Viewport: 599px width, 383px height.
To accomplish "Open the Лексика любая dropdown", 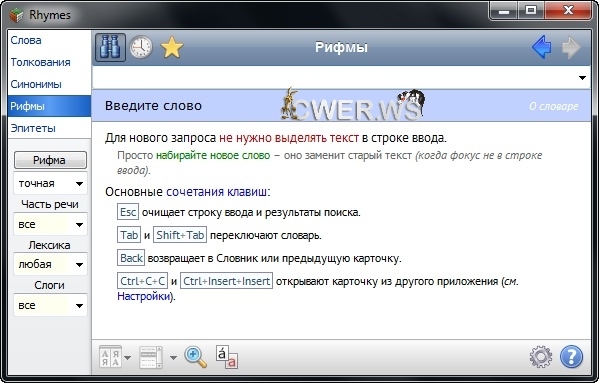I will point(50,264).
